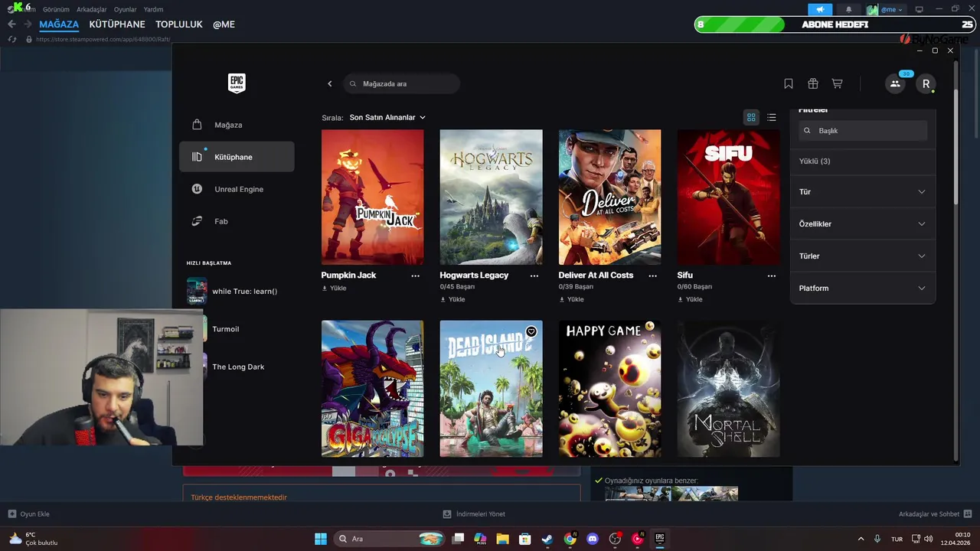Click Yüklü (3) installed filter

pos(815,161)
